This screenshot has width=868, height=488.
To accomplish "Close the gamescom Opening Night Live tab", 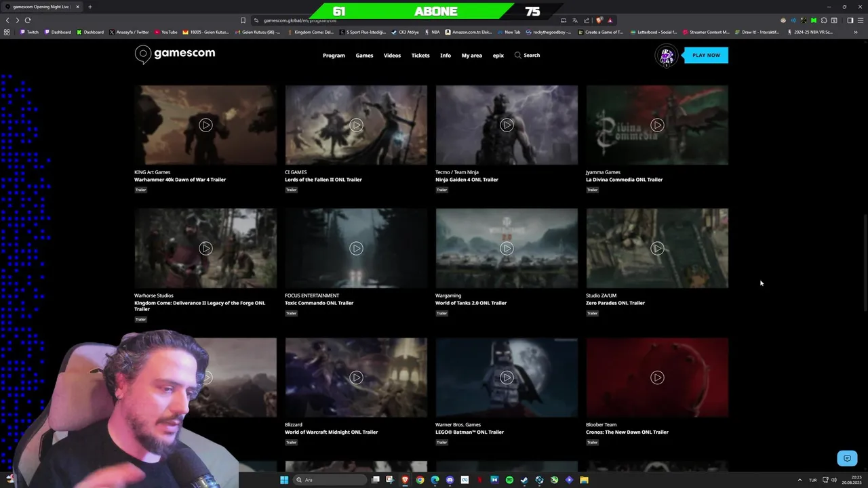I will pos(77,7).
